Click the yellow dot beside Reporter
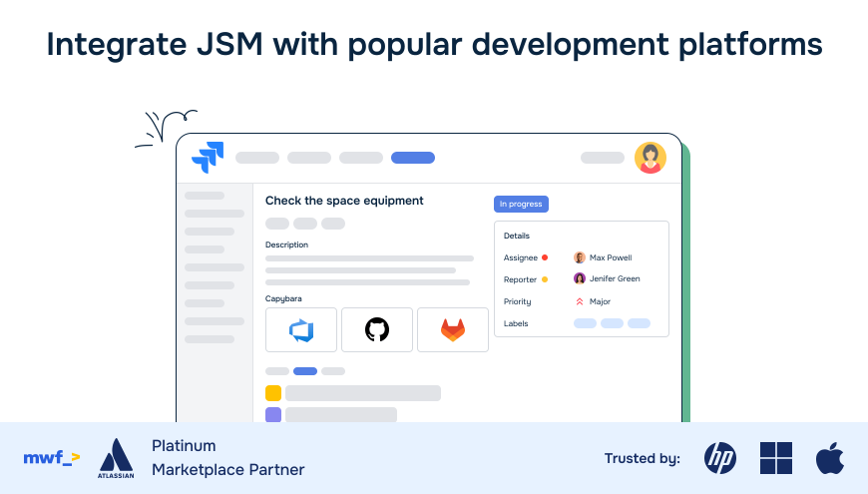This screenshot has width=868, height=494. click(x=545, y=279)
